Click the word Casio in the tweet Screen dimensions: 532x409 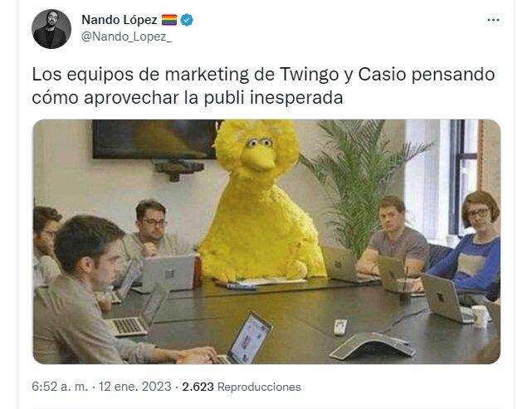tap(382, 75)
